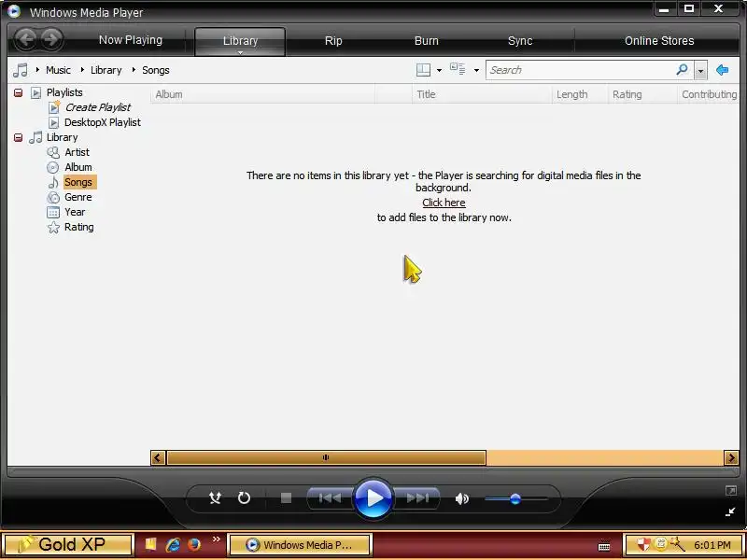Open the search options dropdown arrow
The image size is (747, 560).
pos(699,71)
